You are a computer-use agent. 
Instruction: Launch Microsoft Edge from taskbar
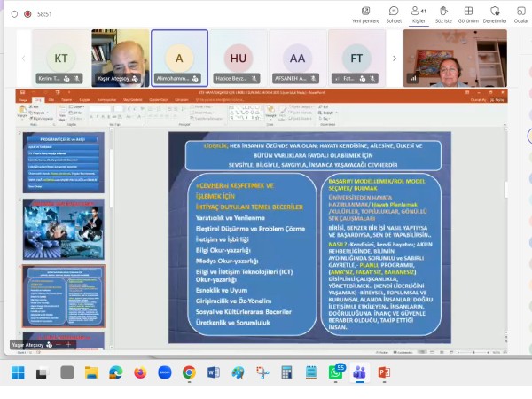115,373
